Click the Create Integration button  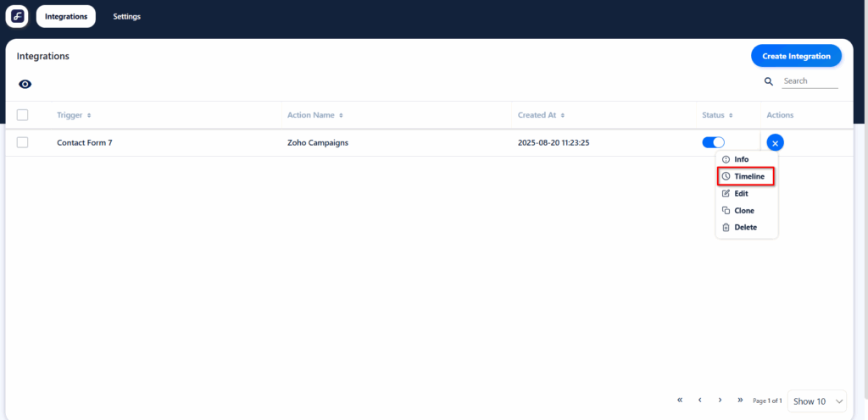tap(796, 56)
